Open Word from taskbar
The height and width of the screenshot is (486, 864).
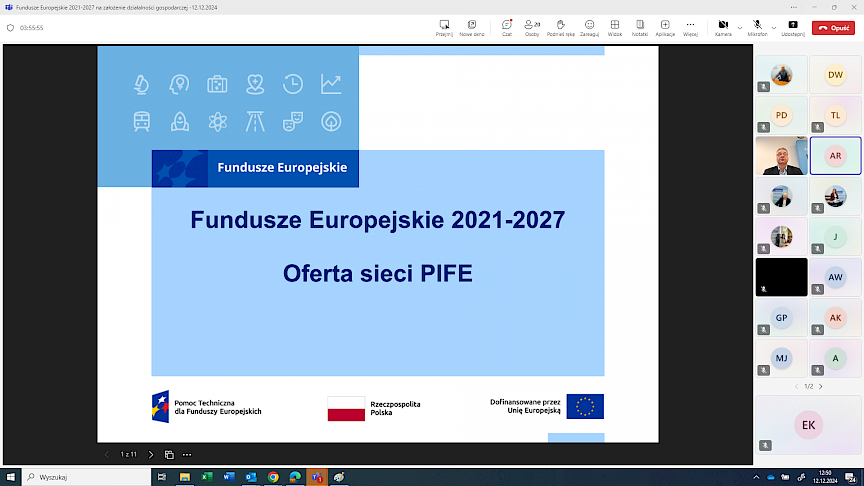[x=229, y=477]
